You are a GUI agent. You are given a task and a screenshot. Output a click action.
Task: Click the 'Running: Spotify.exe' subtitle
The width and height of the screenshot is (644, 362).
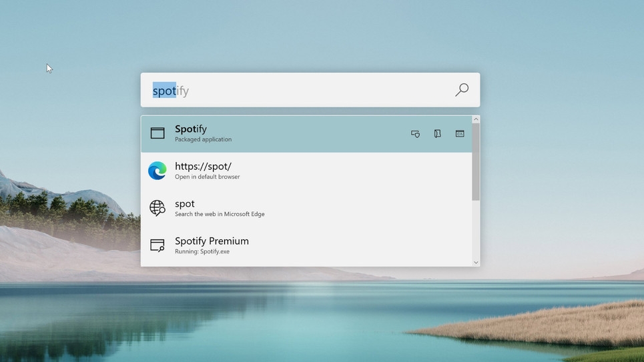click(x=202, y=251)
